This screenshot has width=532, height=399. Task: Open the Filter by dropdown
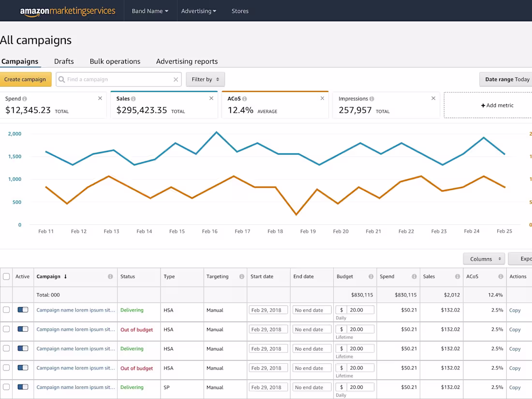pos(205,79)
